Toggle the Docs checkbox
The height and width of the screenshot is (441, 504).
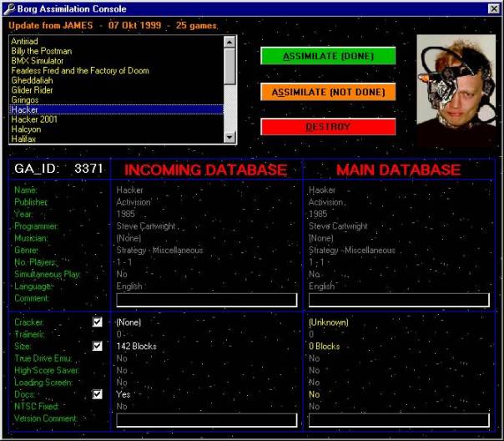tap(98, 394)
